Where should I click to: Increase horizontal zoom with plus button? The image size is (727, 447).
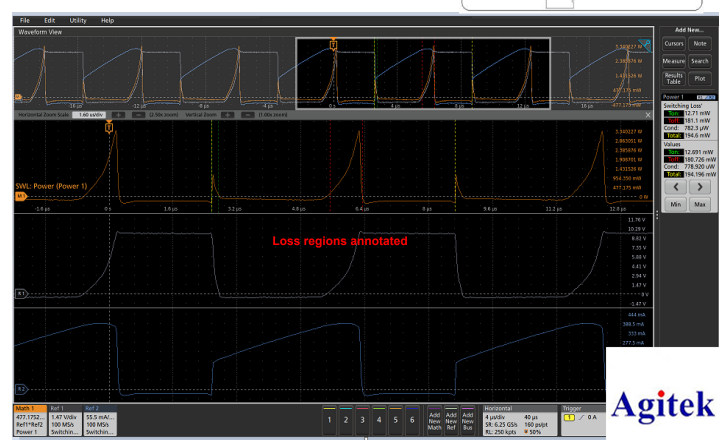coord(118,115)
